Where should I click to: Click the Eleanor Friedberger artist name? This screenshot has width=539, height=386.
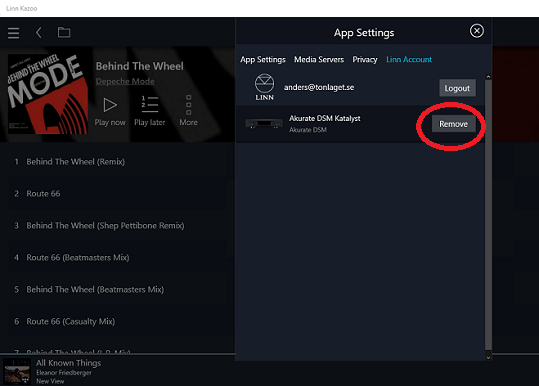click(64, 373)
